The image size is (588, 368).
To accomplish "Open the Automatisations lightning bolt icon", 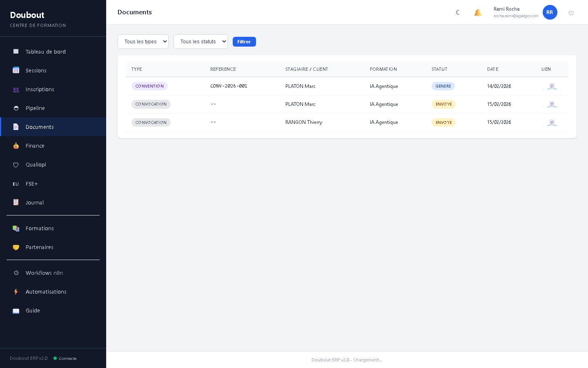I will pyautogui.click(x=16, y=292).
